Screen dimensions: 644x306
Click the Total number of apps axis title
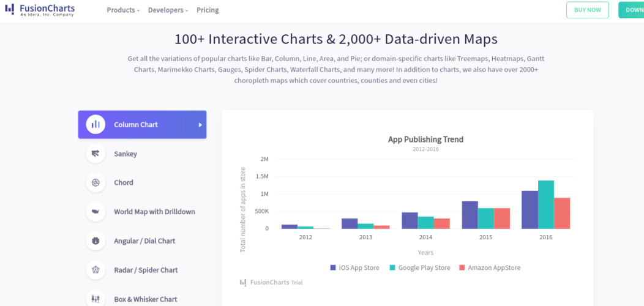click(243, 209)
